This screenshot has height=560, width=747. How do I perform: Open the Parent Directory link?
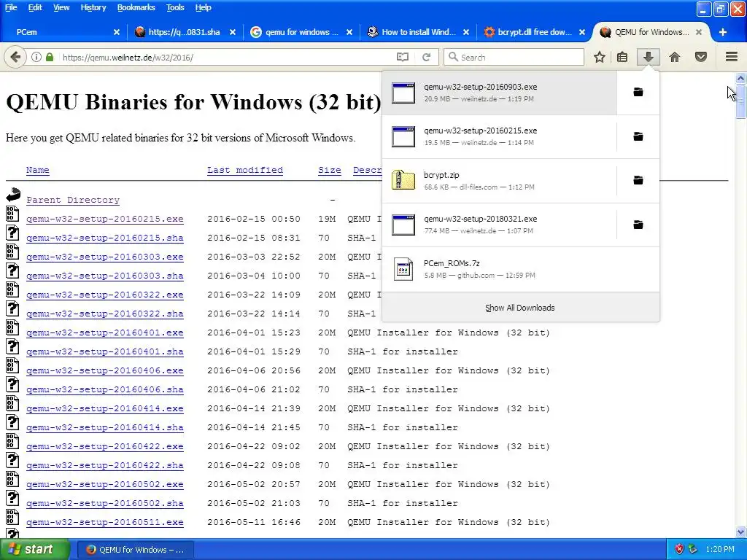(73, 200)
